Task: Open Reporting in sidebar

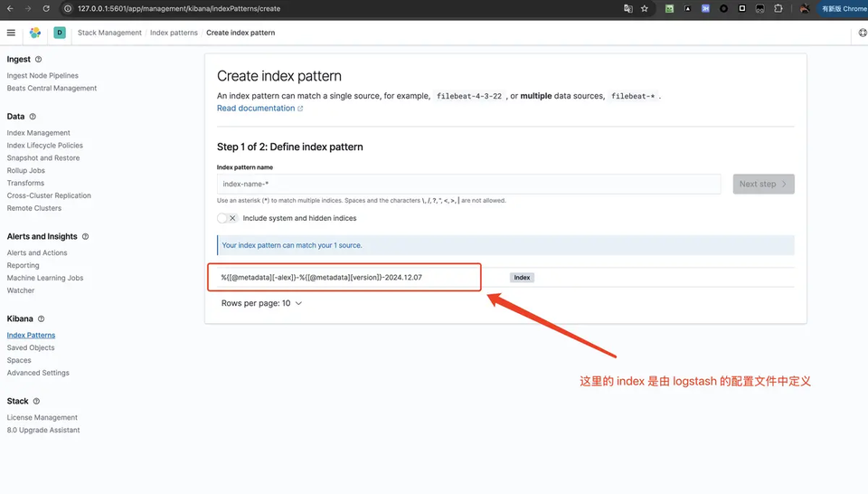Action: tap(23, 265)
